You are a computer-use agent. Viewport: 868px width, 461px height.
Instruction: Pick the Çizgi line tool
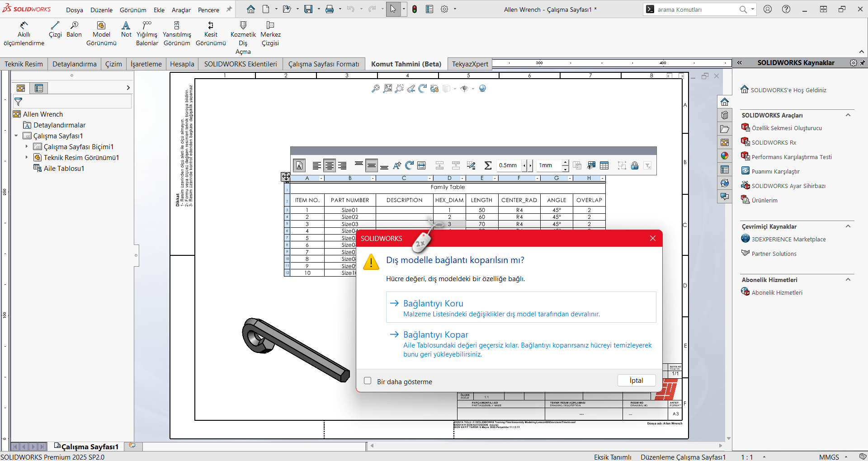pyautogui.click(x=55, y=30)
